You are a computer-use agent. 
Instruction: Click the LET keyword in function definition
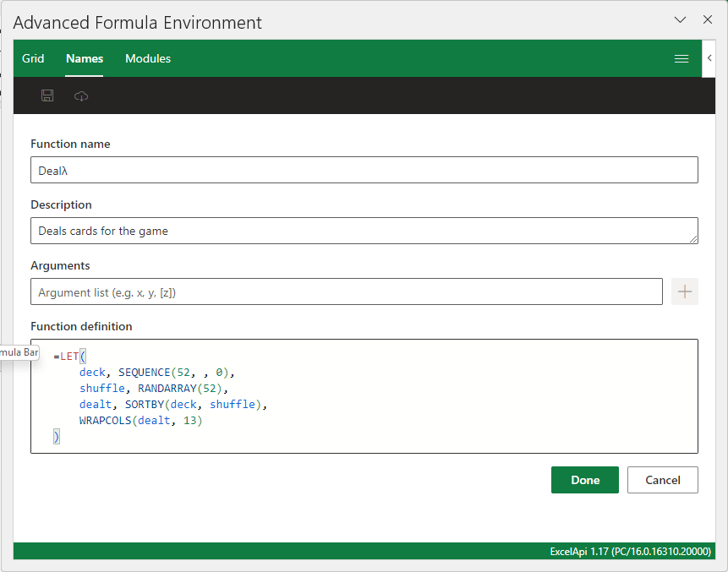[69, 357]
